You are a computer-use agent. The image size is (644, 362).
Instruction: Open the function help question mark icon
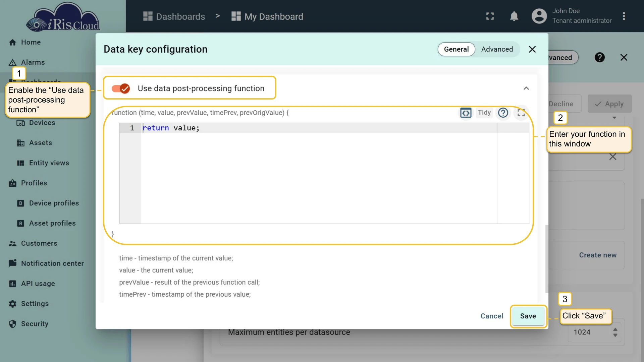pyautogui.click(x=503, y=113)
